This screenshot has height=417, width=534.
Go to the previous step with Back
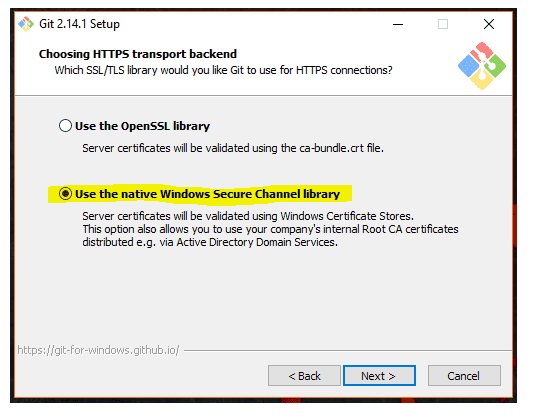[x=304, y=376]
